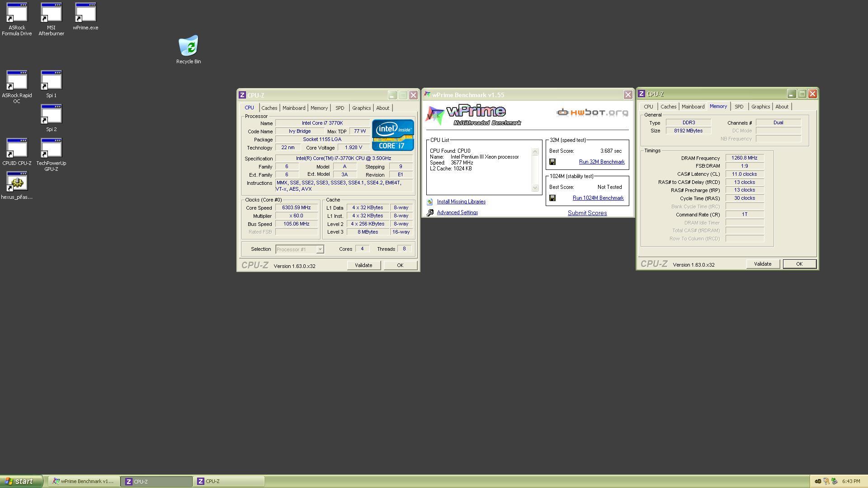Click CPU List scrollbar up arrow
The image size is (868, 488).
(535, 152)
